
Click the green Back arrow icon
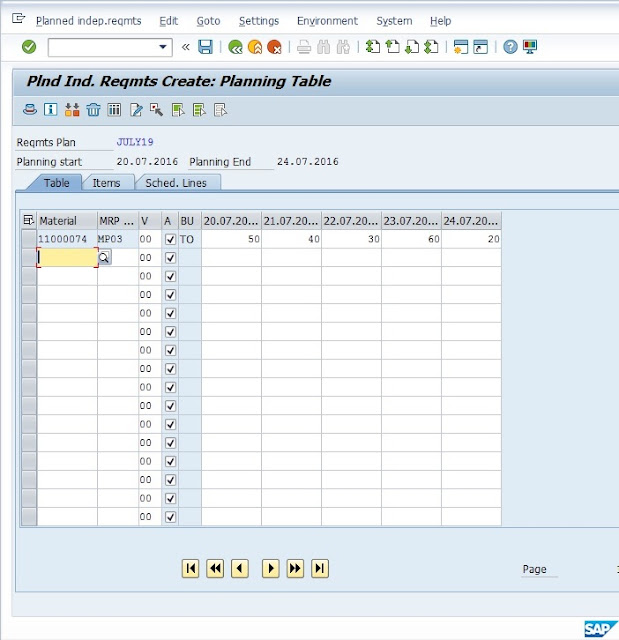(235, 47)
